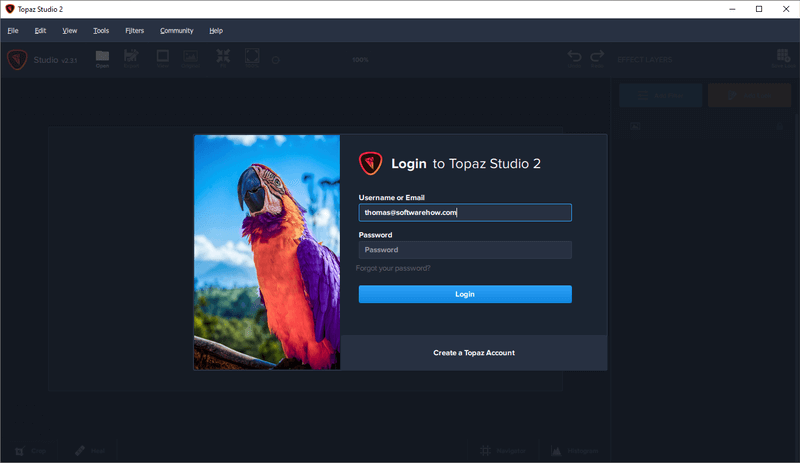The width and height of the screenshot is (800, 463).
Task: Click the Save Look grid icon
Action: 783,58
